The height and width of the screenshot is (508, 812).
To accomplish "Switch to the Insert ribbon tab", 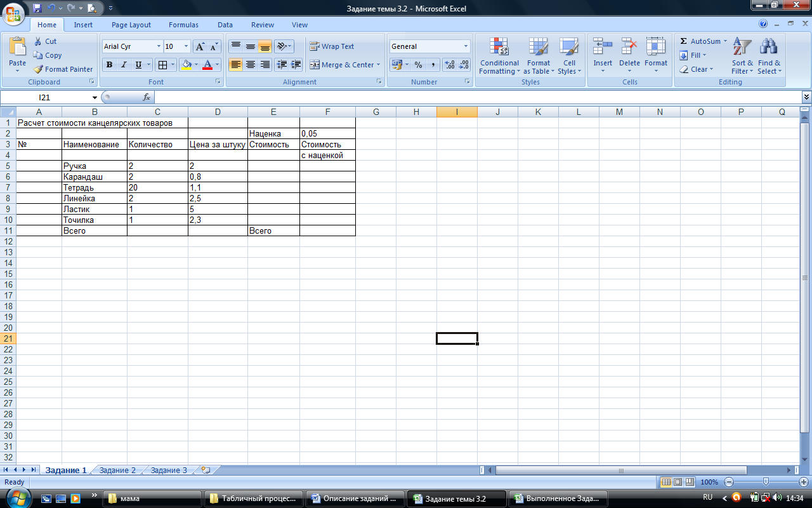I will pyautogui.click(x=83, y=25).
